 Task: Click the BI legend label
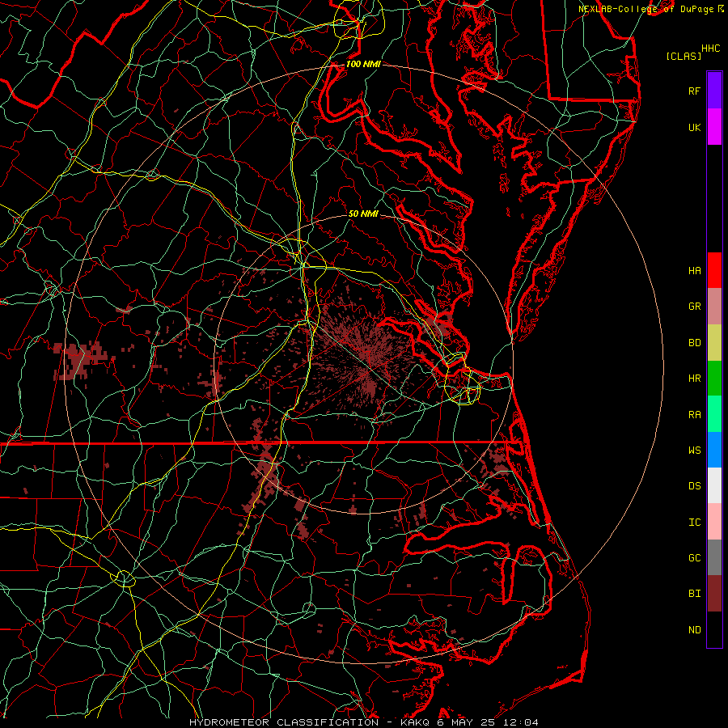(694, 594)
